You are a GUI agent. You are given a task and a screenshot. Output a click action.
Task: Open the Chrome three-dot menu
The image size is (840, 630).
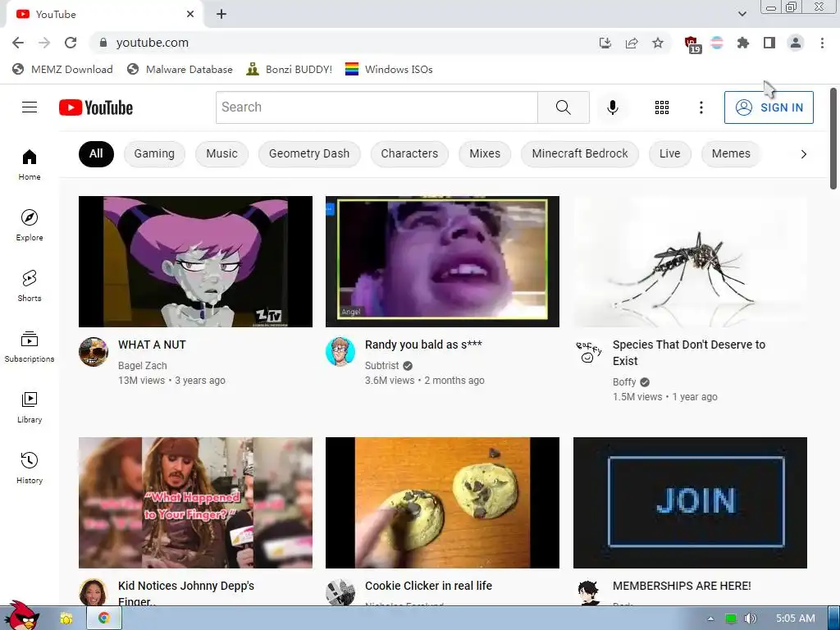(x=822, y=43)
